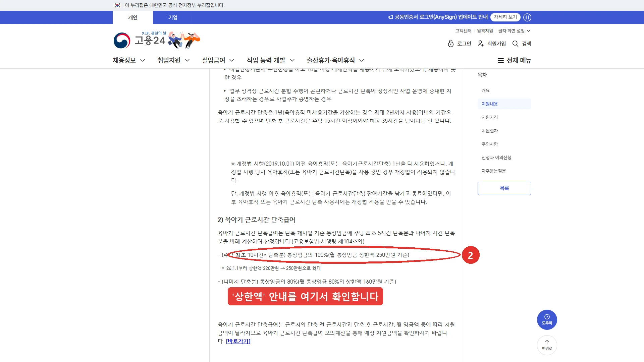Click the megaphone announcement icon
Screen dimensions: 644x362
[390, 17]
